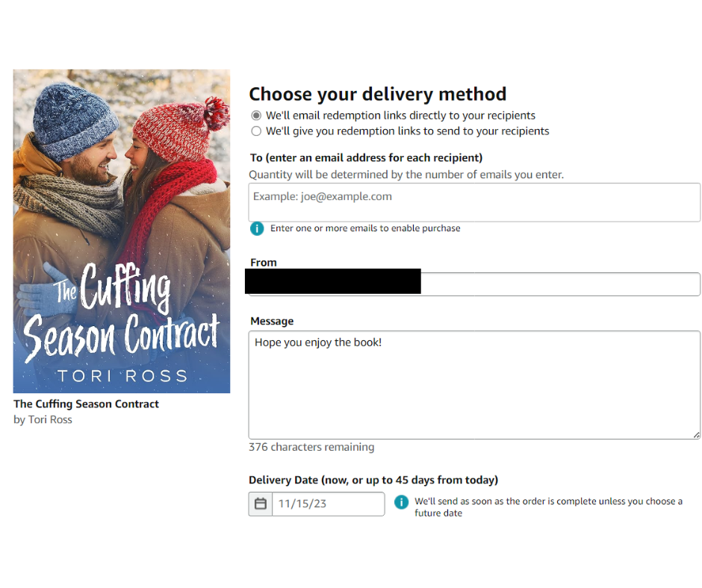Click the 376 characters remaining counter
The height and width of the screenshot is (588, 702).
click(x=311, y=447)
